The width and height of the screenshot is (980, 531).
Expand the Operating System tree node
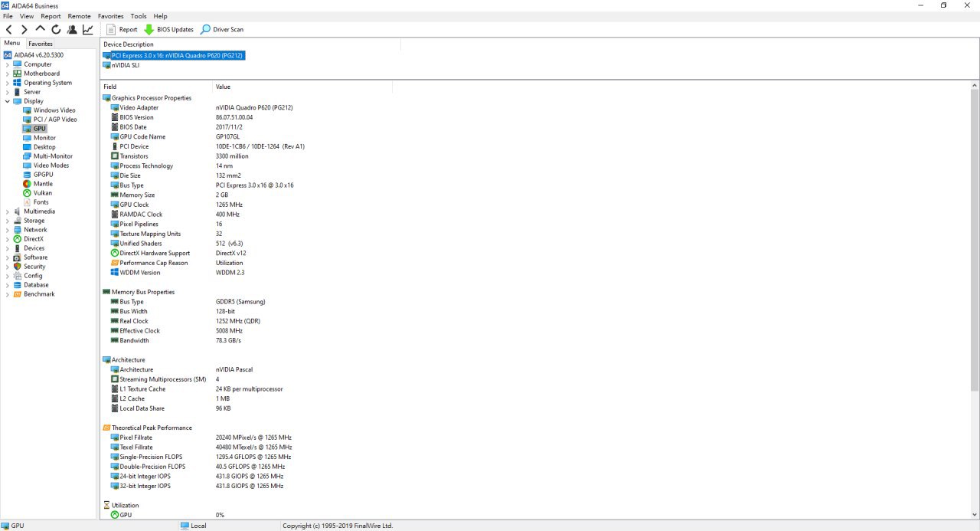pyautogui.click(x=8, y=83)
